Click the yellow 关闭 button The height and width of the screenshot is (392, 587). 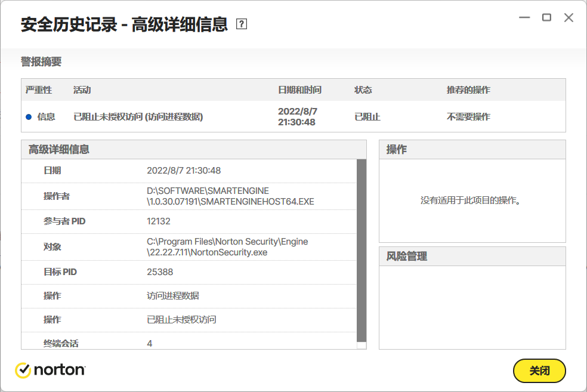point(539,371)
